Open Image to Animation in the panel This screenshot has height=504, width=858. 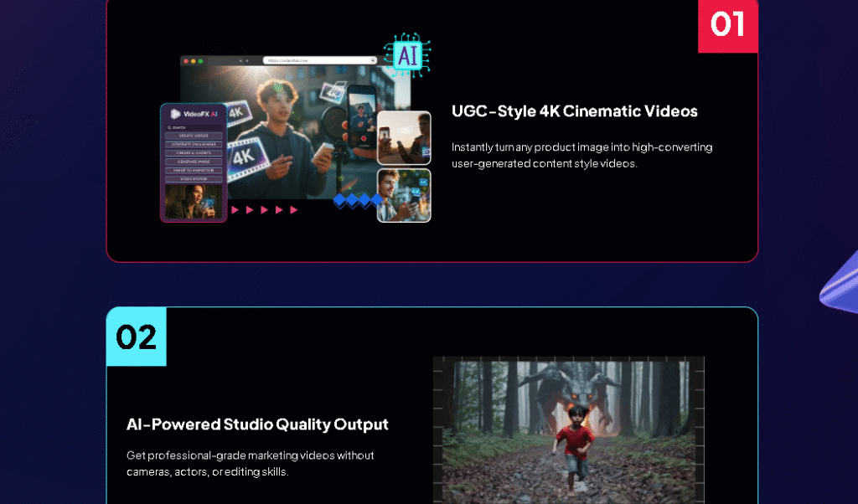pos(194,170)
